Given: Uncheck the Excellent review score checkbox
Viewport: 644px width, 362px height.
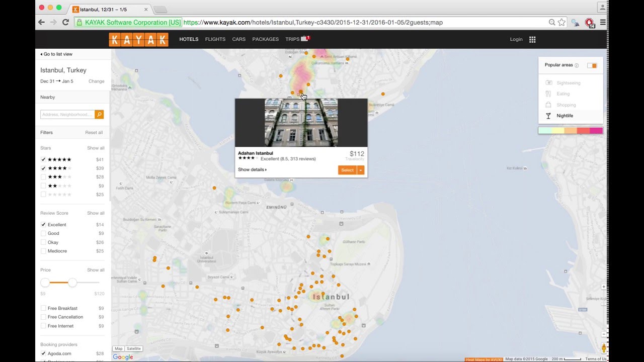Looking at the screenshot, I should 43,225.
